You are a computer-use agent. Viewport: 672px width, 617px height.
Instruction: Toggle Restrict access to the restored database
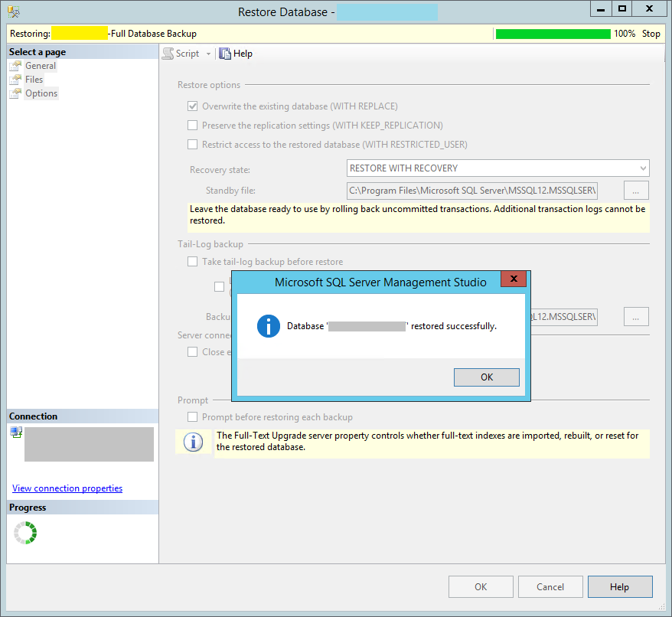pyautogui.click(x=192, y=145)
